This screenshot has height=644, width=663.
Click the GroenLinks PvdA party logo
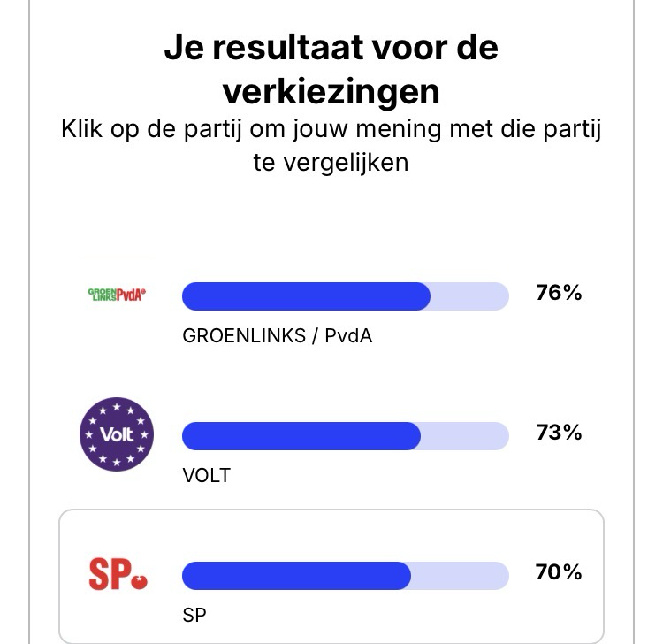(x=117, y=295)
